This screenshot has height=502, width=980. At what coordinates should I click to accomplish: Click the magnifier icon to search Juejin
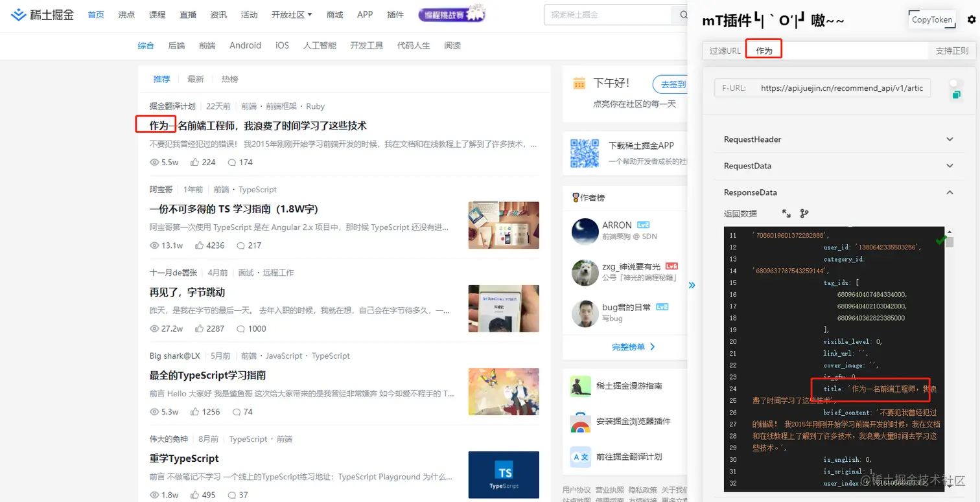click(684, 14)
